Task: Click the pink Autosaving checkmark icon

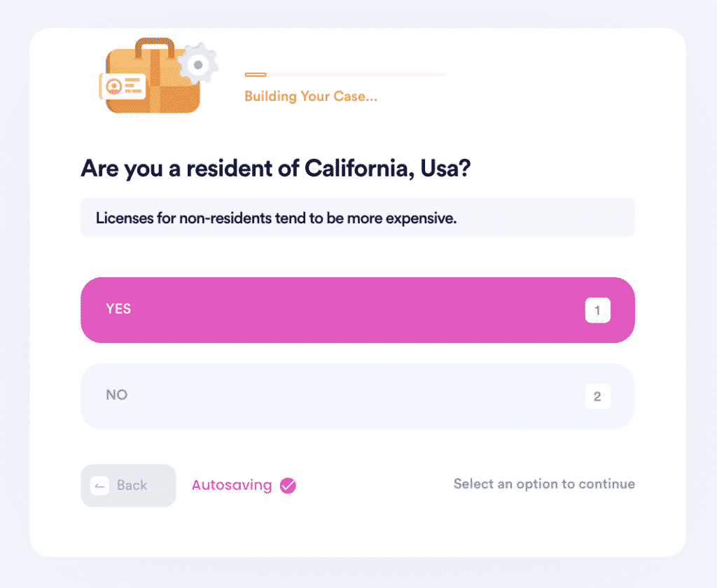Action: pyautogui.click(x=286, y=485)
